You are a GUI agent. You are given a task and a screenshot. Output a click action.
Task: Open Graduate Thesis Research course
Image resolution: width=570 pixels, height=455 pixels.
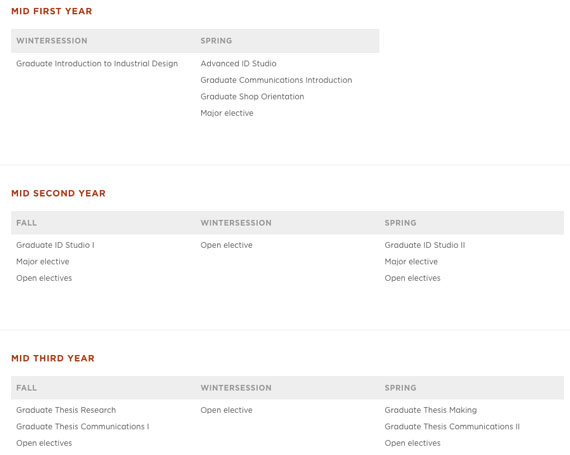(66, 410)
